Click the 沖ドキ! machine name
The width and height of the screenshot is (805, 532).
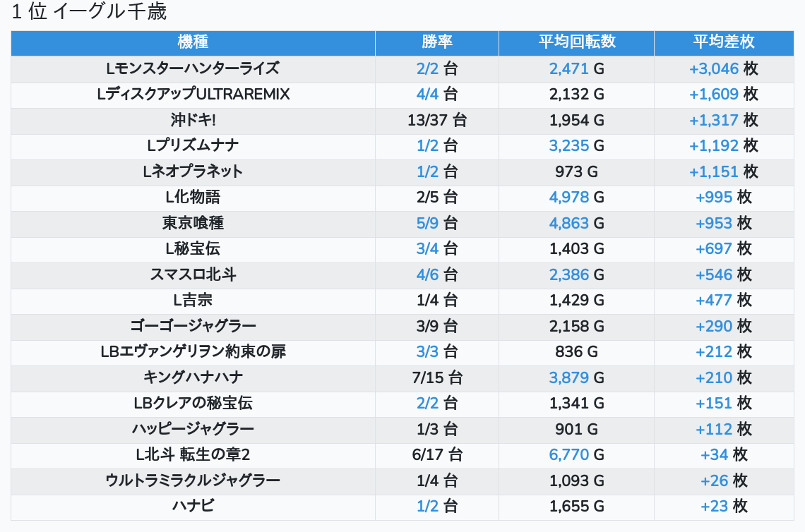click(x=193, y=121)
